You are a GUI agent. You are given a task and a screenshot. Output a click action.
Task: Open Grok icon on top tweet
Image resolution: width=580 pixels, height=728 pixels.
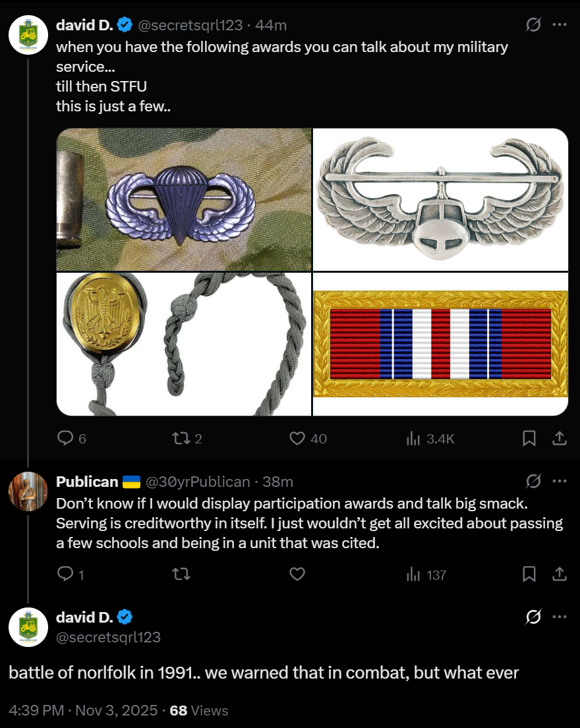click(x=533, y=24)
